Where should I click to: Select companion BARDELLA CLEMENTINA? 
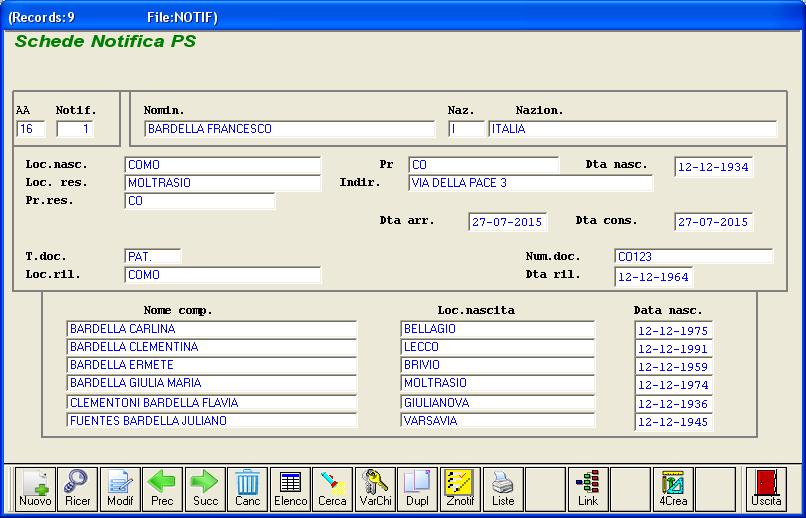point(211,347)
